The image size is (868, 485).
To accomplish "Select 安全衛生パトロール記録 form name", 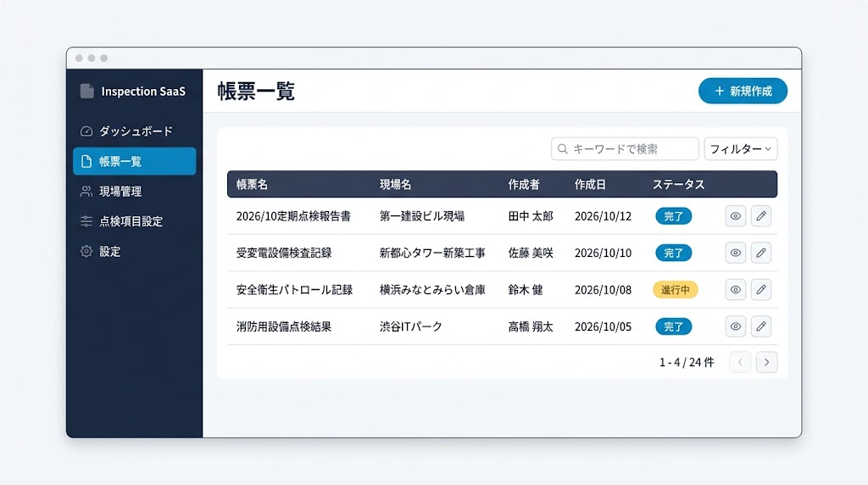I will click(294, 290).
